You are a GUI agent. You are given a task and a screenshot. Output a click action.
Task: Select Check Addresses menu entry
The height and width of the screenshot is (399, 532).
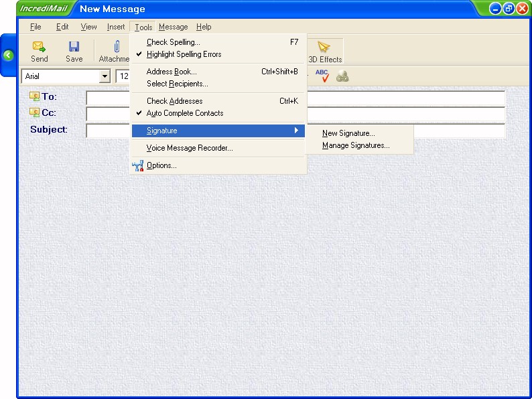218,101
